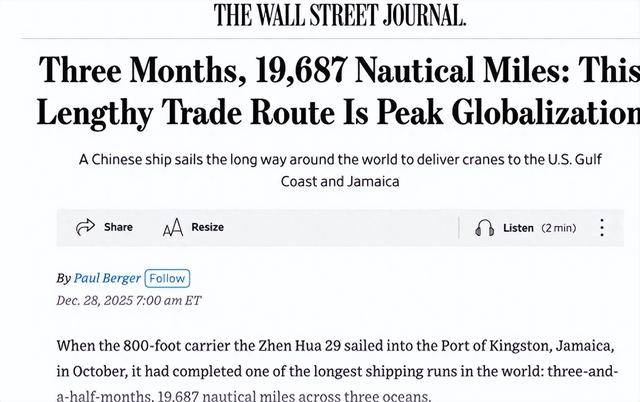Screen dimensions: 640x402
Task: Click the subheadline about the Chinese ship
Action: (x=340, y=170)
